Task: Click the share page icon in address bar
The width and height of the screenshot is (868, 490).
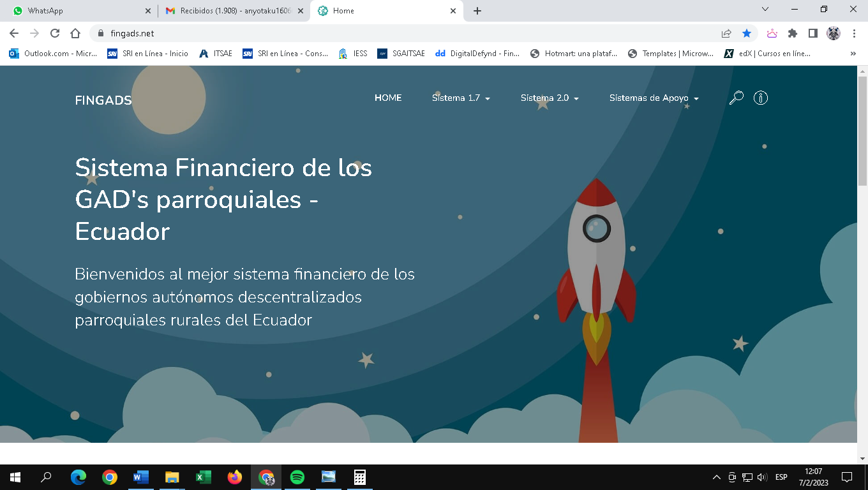Action: tap(726, 33)
